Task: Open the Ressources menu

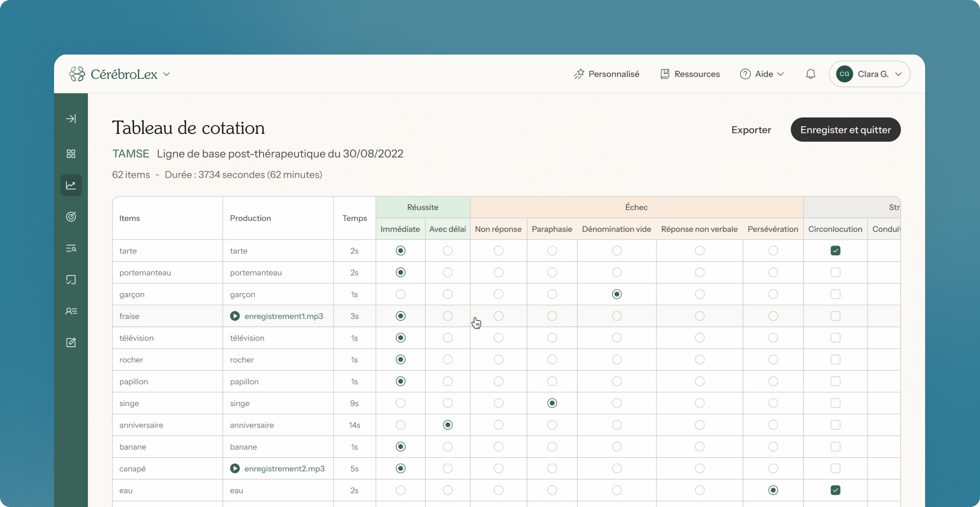Action: pos(697,74)
